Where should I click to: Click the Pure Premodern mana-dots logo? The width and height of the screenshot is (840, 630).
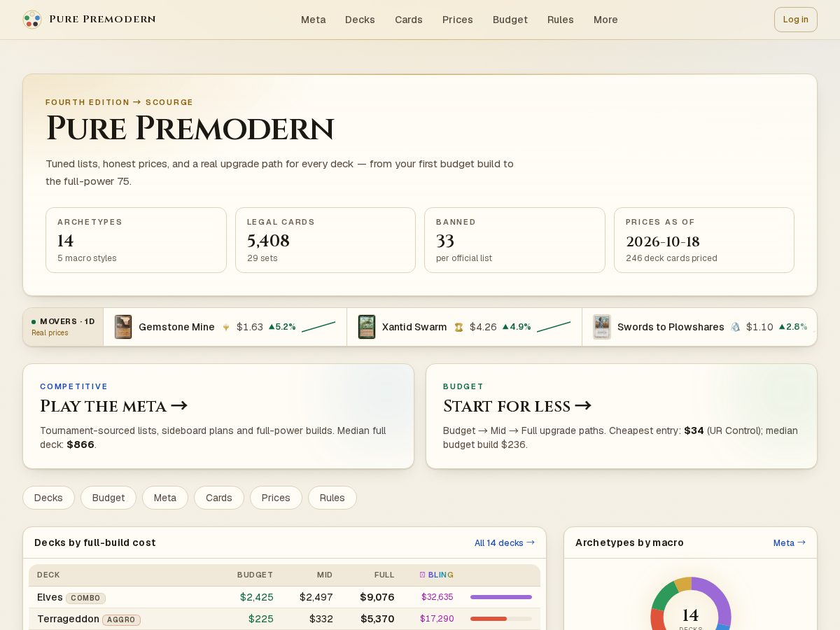(32, 20)
